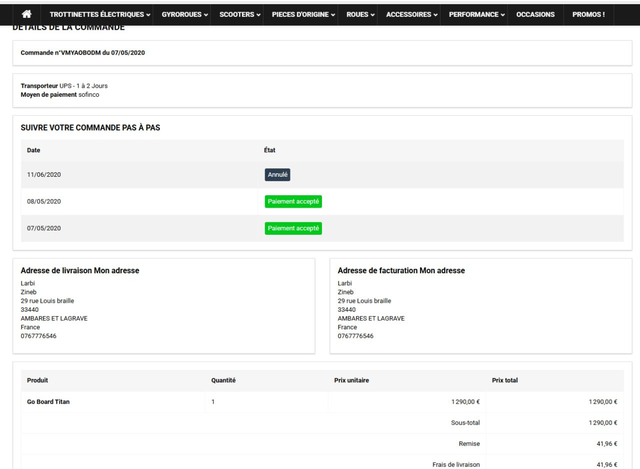
Task: Expand the Performance chevron arrow
Action: click(503, 15)
